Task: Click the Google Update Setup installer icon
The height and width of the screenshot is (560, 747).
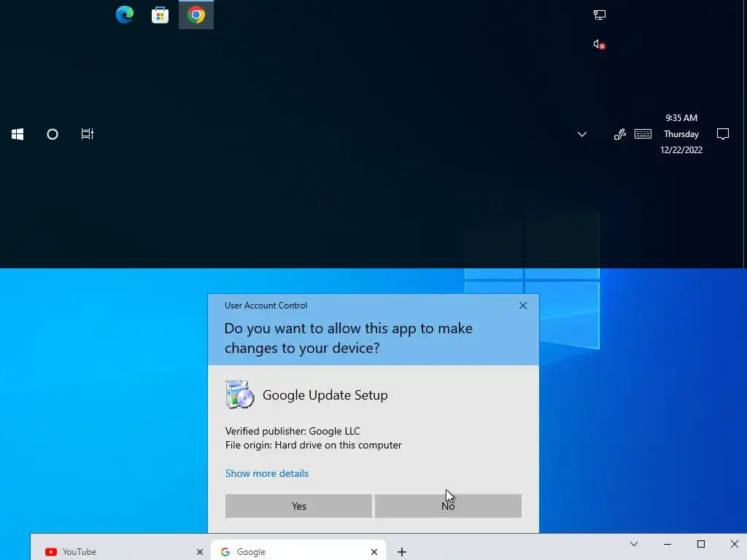Action: (x=239, y=394)
